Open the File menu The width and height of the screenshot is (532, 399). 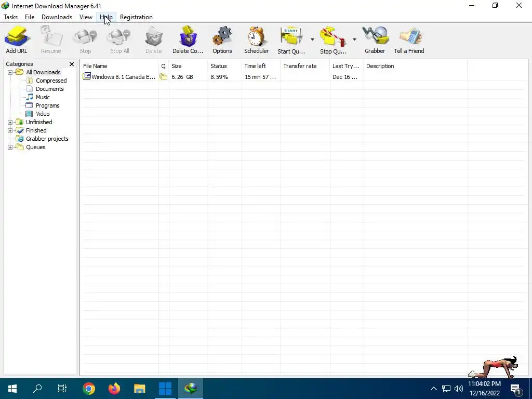tap(30, 17)
